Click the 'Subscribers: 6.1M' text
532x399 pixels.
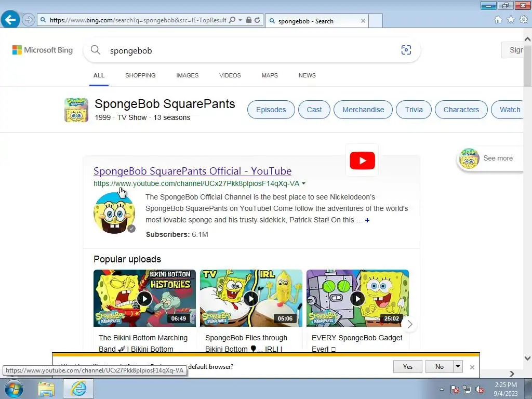177,234
